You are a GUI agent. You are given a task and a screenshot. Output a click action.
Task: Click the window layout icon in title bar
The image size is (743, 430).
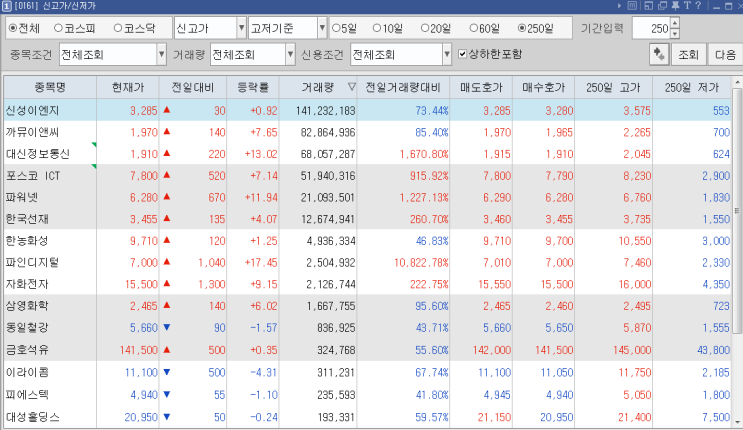pyautogui.click(x=648, y=6)
